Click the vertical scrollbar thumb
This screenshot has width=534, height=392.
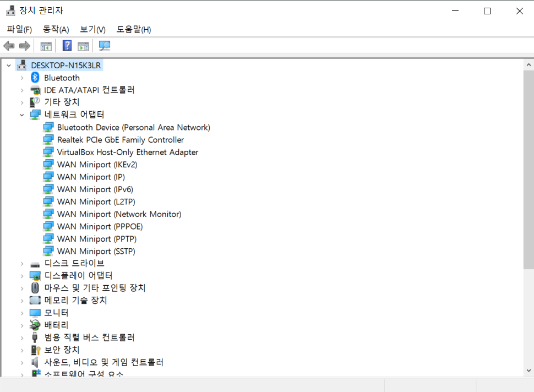pos(528,169)
